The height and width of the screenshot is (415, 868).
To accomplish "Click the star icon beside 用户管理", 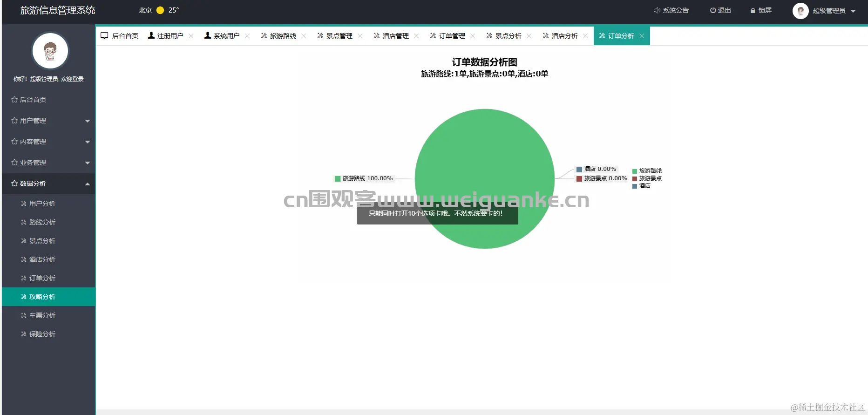I will [14, 121].
